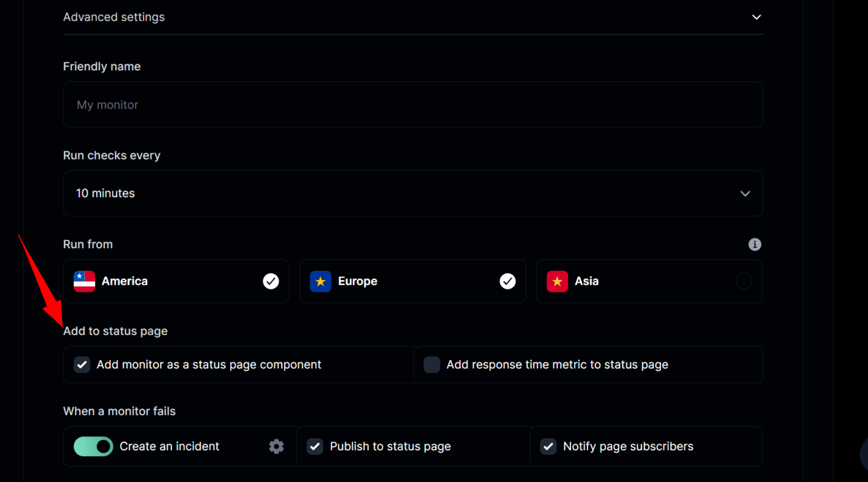868x482 pixels.
Task: Click the Asia flag icon
Action: 557,282
